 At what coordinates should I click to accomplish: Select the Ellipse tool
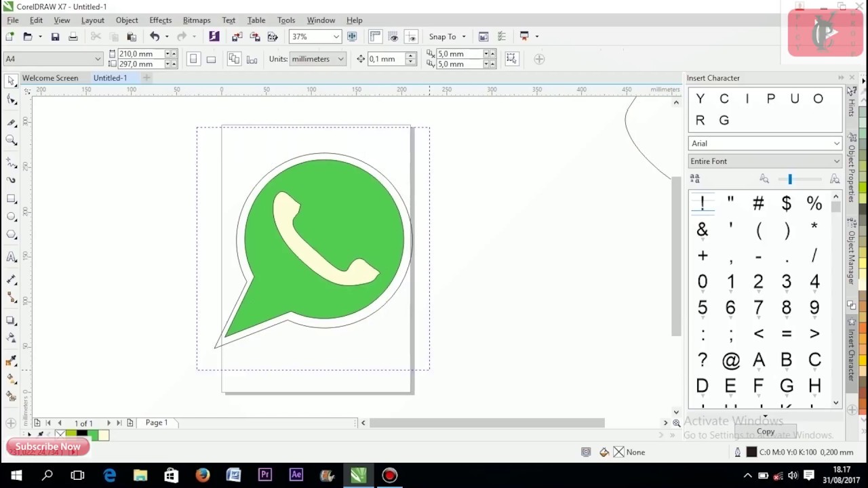pos(11,217)
